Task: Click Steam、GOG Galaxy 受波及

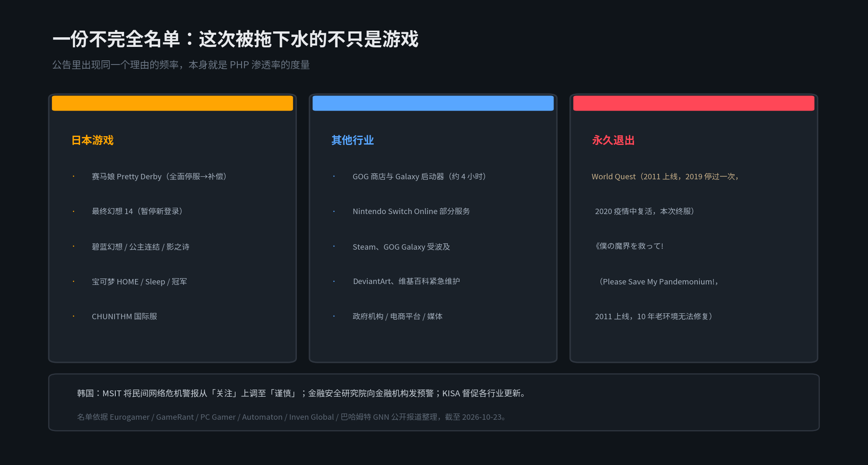Action: 401,247
